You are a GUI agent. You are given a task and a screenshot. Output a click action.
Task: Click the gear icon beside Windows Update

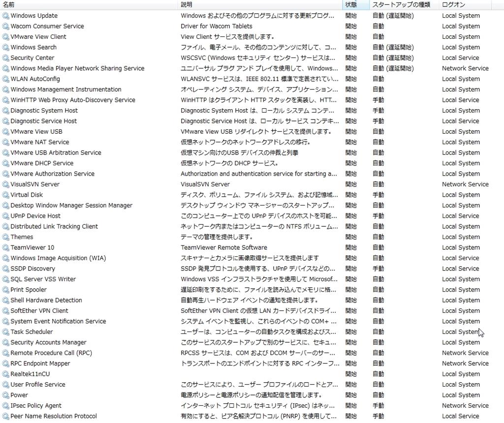(x=5, y=16)
